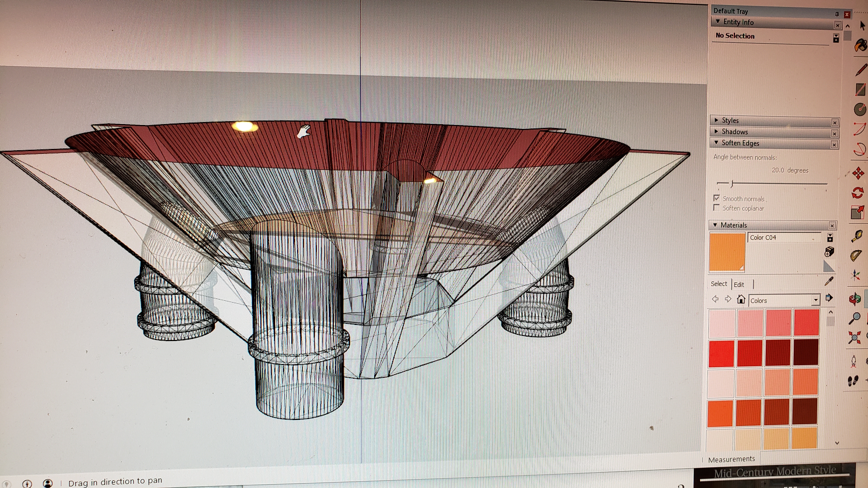
Task: Toggle the Smooth normals checkbox
Action: click(x=717, y=198)
